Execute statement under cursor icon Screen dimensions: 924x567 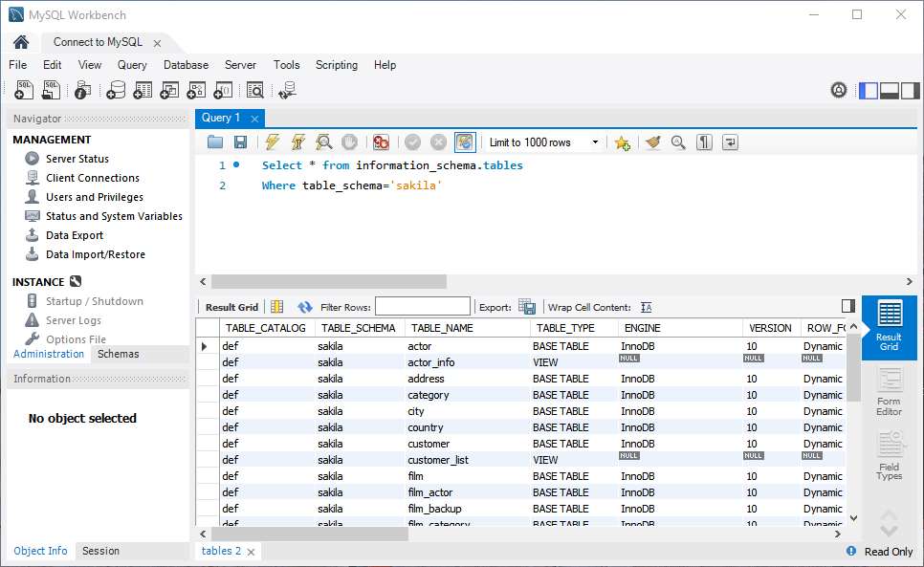298,142
